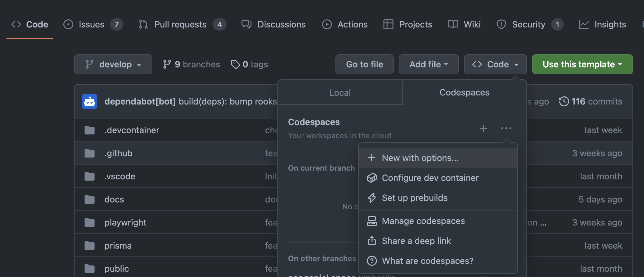Click the plus icon to create codespace
This screenshot has width=644, height=277.
tap(484, 128)
